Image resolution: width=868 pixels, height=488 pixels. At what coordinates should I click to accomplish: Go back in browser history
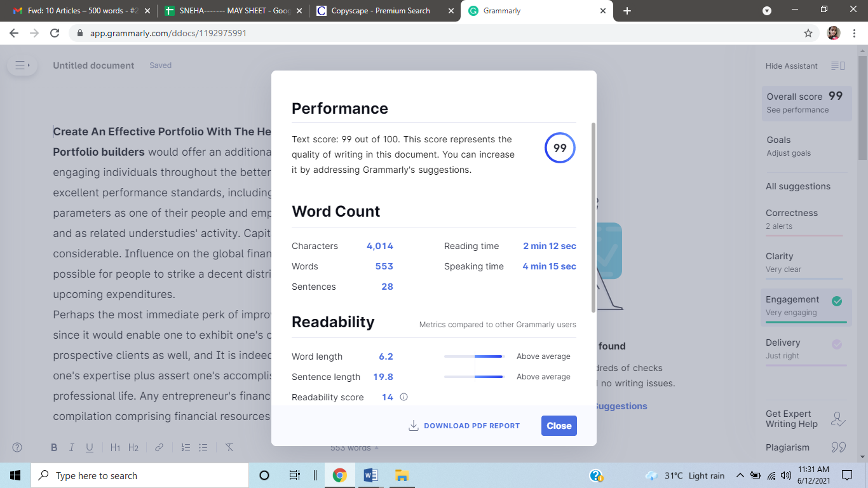click(x=14, y=33)
